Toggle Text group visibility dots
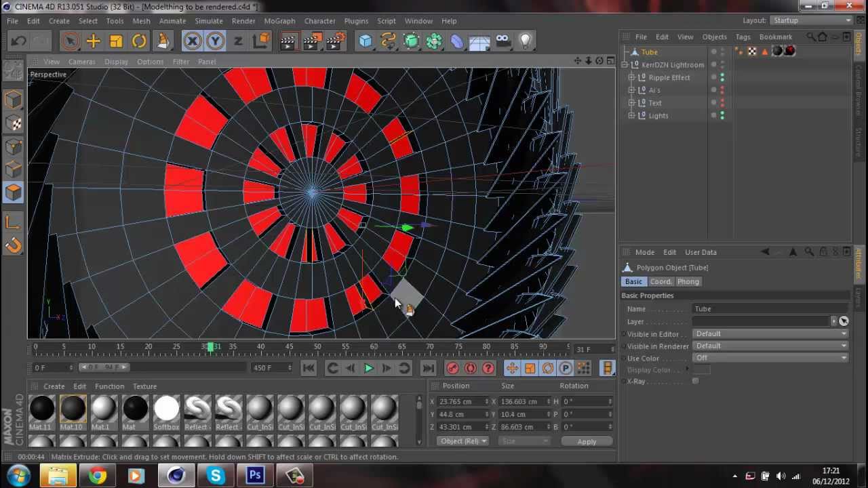 722,103
